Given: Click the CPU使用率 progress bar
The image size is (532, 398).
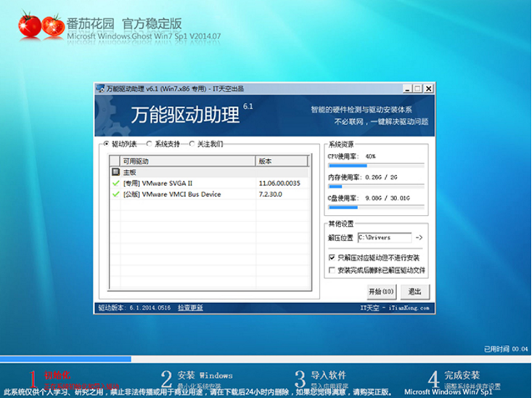Looking at the screenshot, I should [x=376, y=166].
